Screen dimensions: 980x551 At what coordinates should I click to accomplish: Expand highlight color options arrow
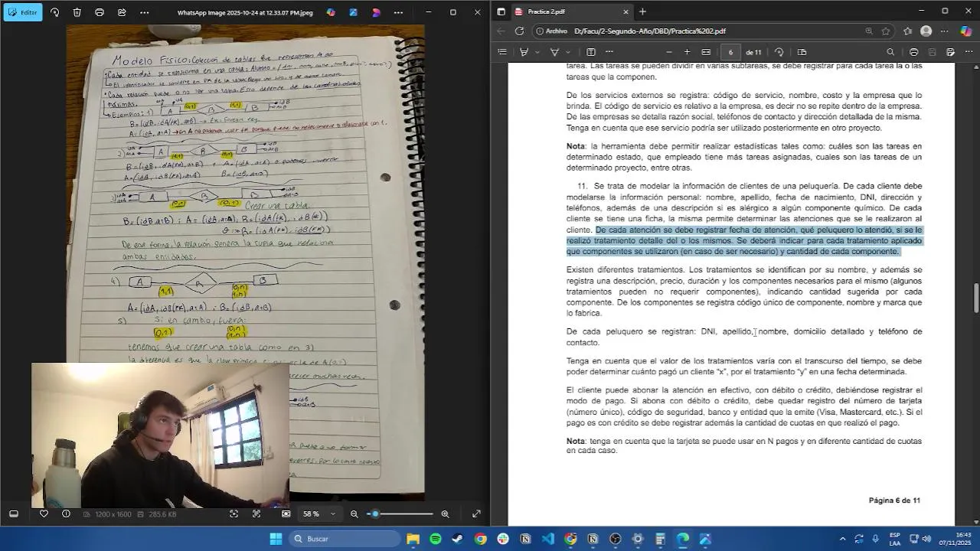tap(537, 52)
